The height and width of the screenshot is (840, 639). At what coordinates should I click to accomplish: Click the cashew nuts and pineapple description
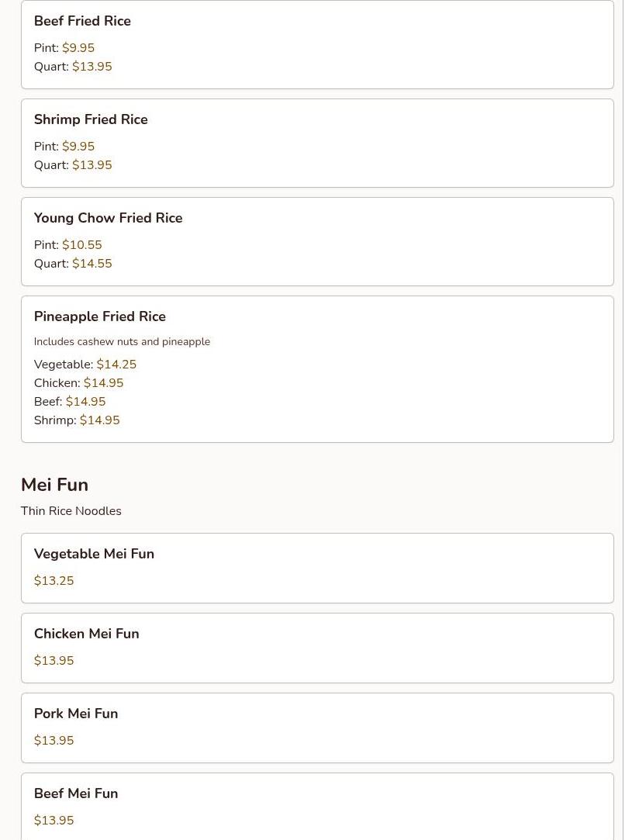(x=122, y=341)
